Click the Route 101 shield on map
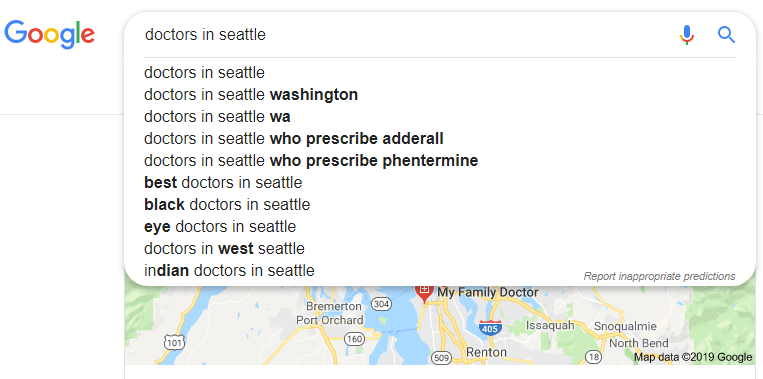Viewport: 763px width, 379px height. click(174, 342)
